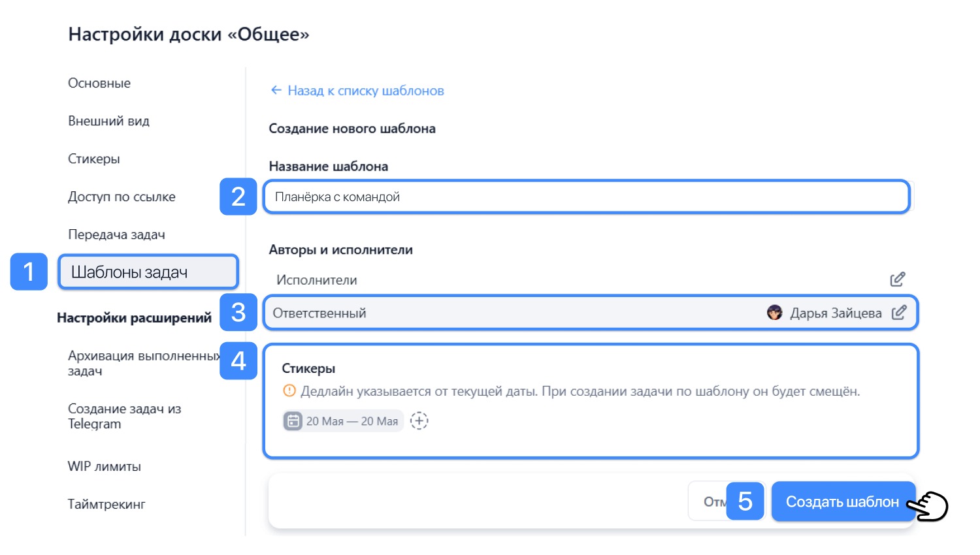
Task: Go to WIP лимиты settings
Action: [105, 466]
